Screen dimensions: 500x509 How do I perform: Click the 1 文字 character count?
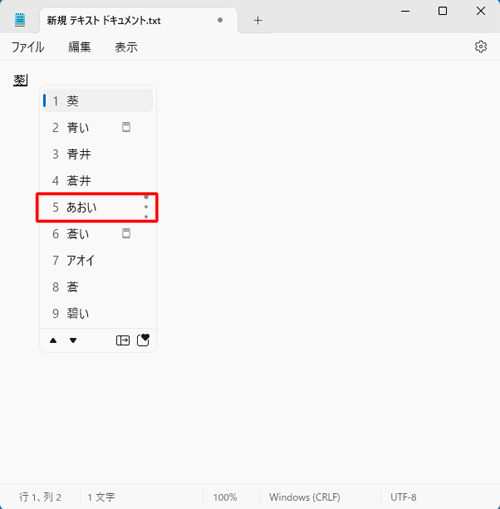(101, 497)
